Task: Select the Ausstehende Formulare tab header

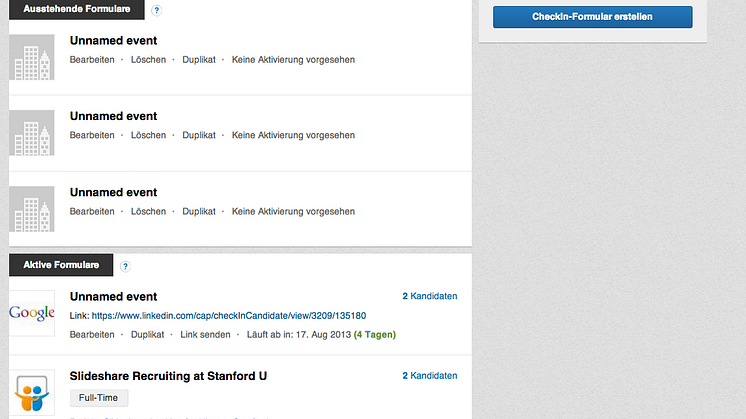Action: click(x=76, y=9)
